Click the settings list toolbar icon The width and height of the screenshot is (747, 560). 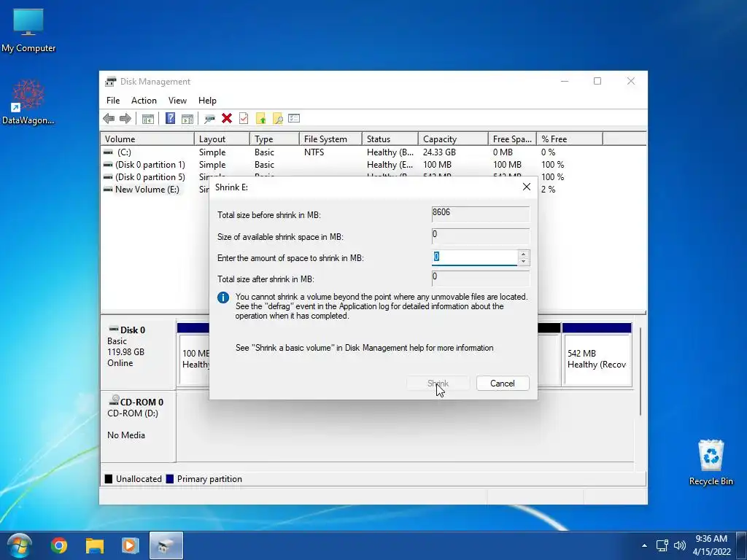click(294, 118)
